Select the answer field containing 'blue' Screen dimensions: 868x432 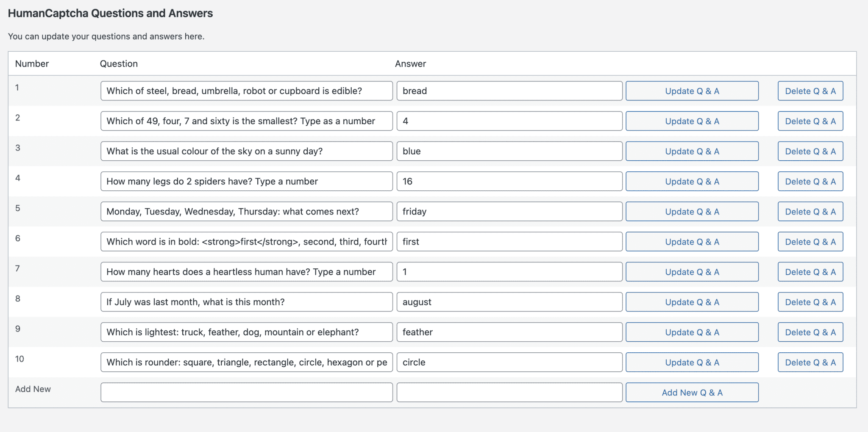[509, 151]
